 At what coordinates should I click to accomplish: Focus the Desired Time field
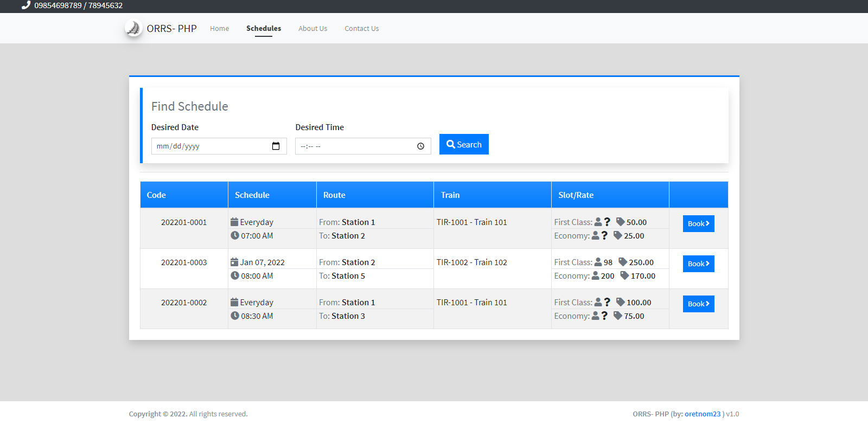363,146
